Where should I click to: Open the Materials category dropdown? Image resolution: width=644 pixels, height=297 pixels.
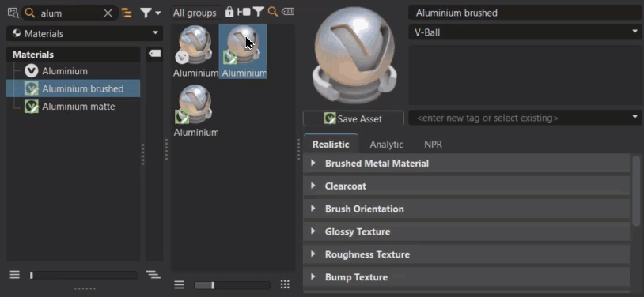[85, 33]
